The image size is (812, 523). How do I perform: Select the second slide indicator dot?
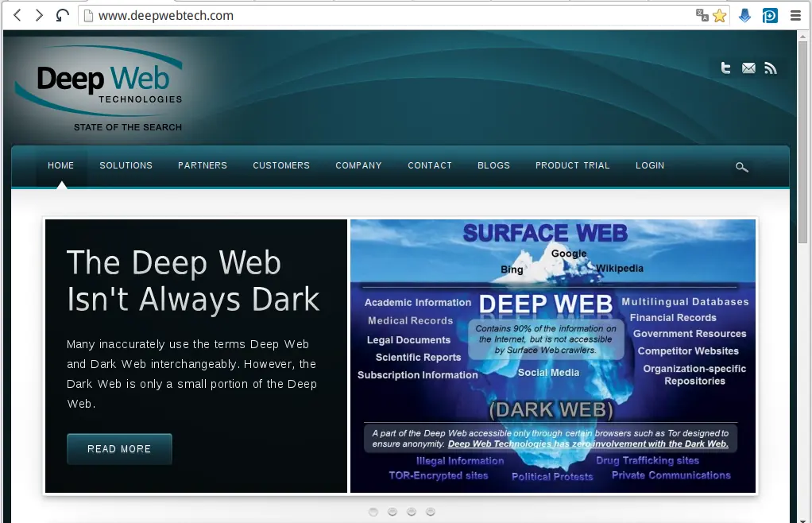coord(392,512)
